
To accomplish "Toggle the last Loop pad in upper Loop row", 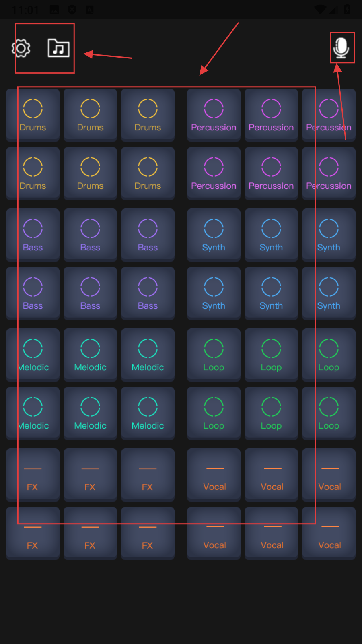I will click(x=329, y=355).
